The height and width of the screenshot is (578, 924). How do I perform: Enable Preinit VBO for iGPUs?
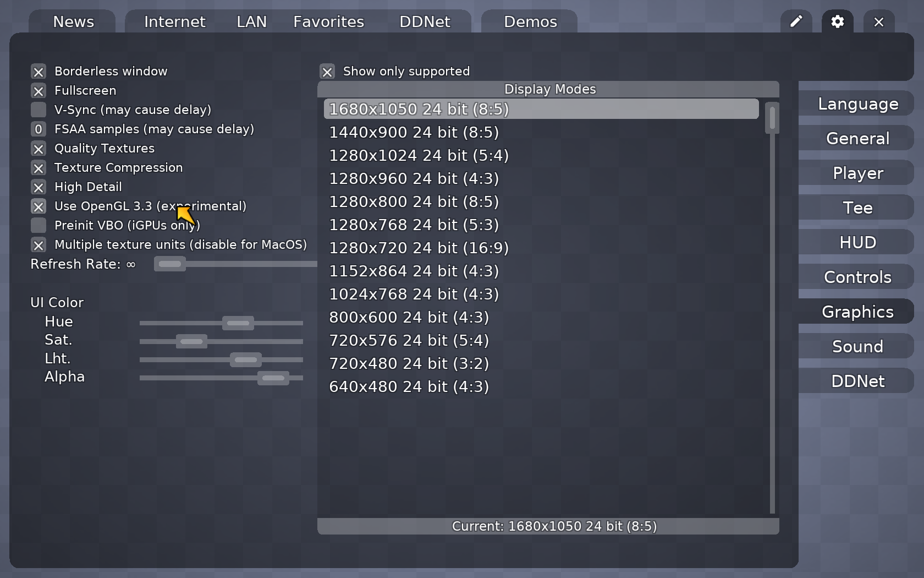point(38,225)
